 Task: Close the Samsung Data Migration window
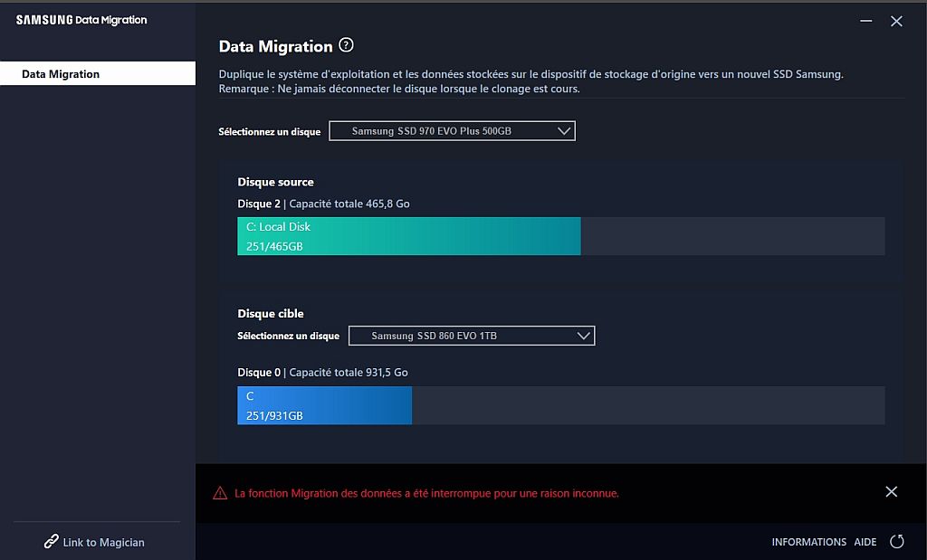click(x=896, y=22)
